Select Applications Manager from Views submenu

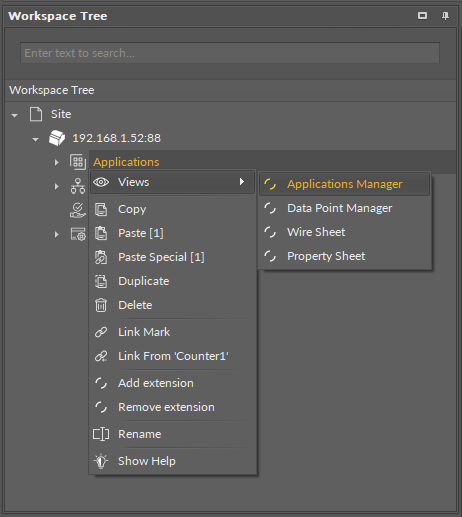(x=345, y=184)
